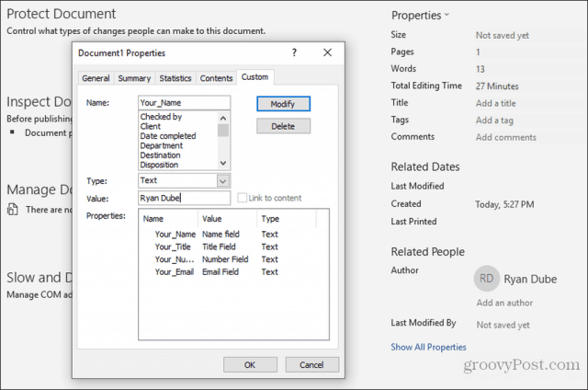Click the Manage Document page icon
Viewport: 588px width, 390px height.
[x=12, y=209]
